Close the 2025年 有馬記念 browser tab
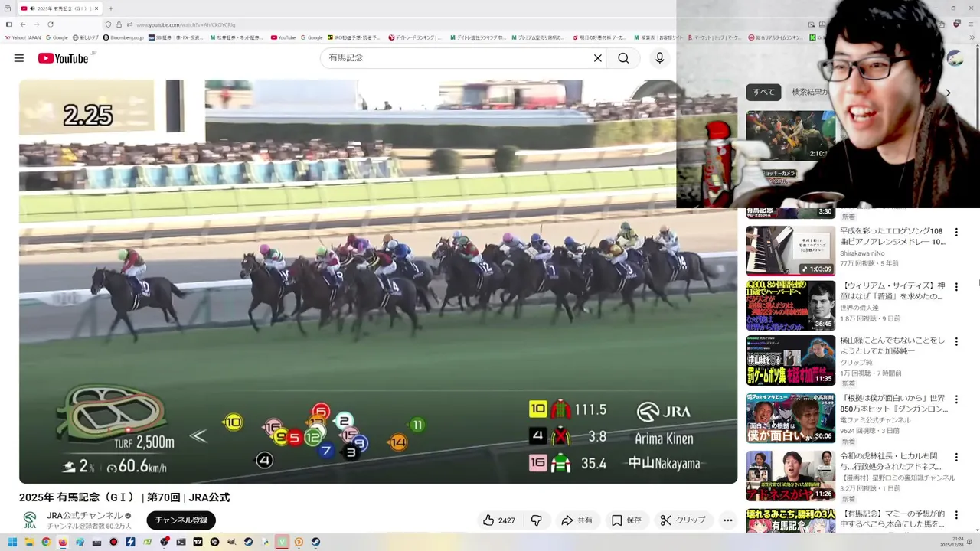Viewport: 980px width, 551px height. coord(96,8)
